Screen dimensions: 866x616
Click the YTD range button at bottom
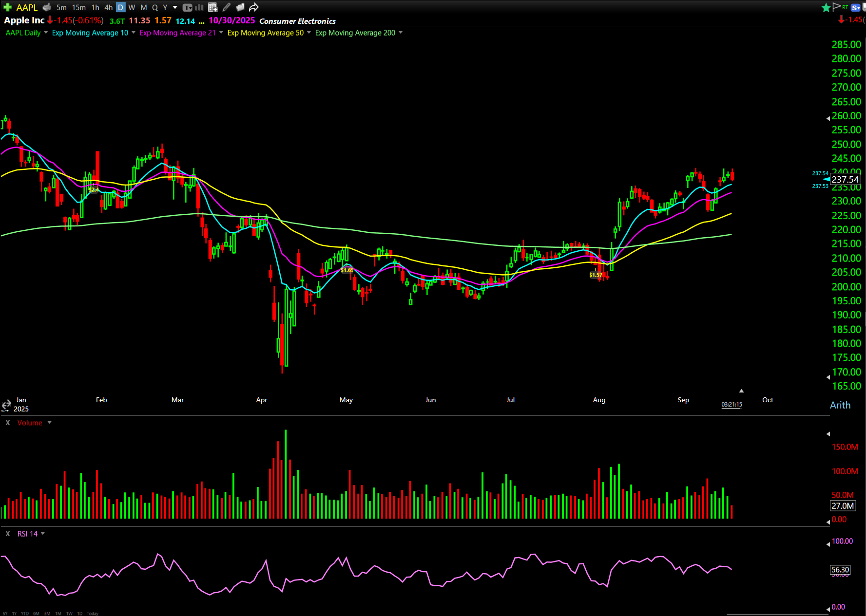(x=25, y=614)
